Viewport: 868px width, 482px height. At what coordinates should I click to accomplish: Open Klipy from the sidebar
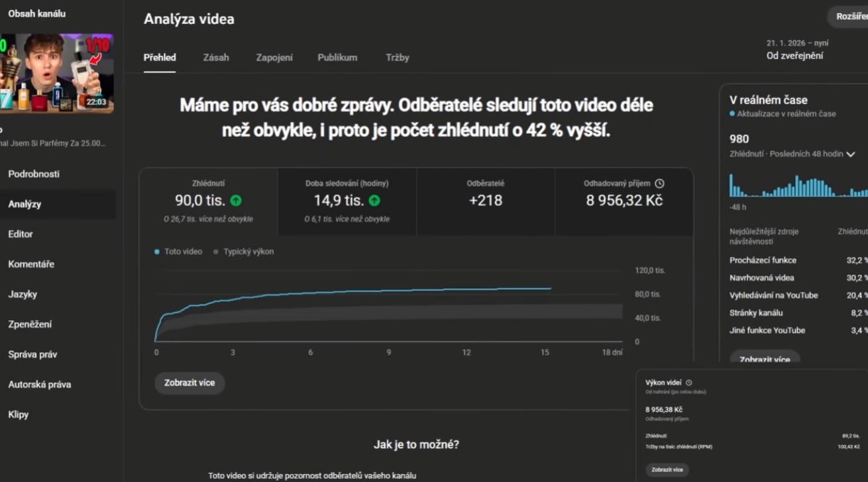[x=18, y=414]
